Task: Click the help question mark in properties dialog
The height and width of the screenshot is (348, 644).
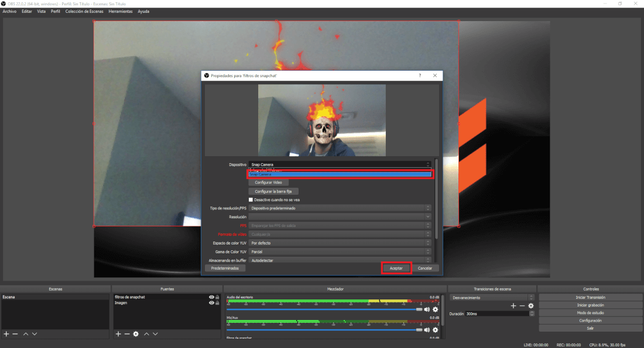Action: 420,75
